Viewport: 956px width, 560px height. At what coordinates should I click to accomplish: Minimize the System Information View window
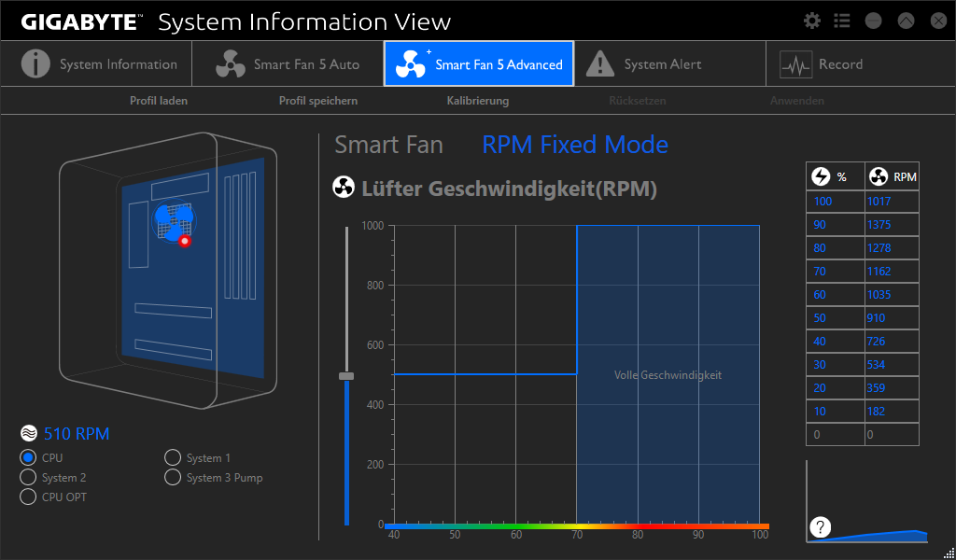click(x=874, y=21)
